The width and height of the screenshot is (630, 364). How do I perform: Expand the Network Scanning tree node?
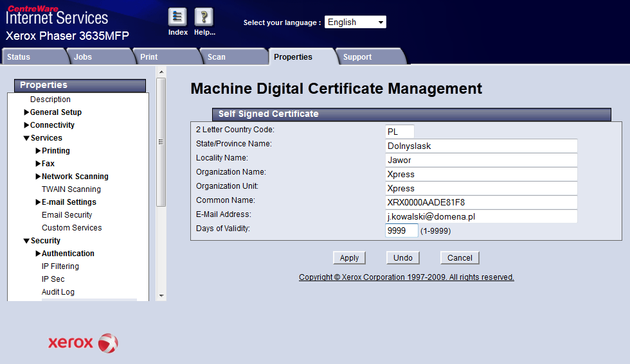(x=38, y=176)
